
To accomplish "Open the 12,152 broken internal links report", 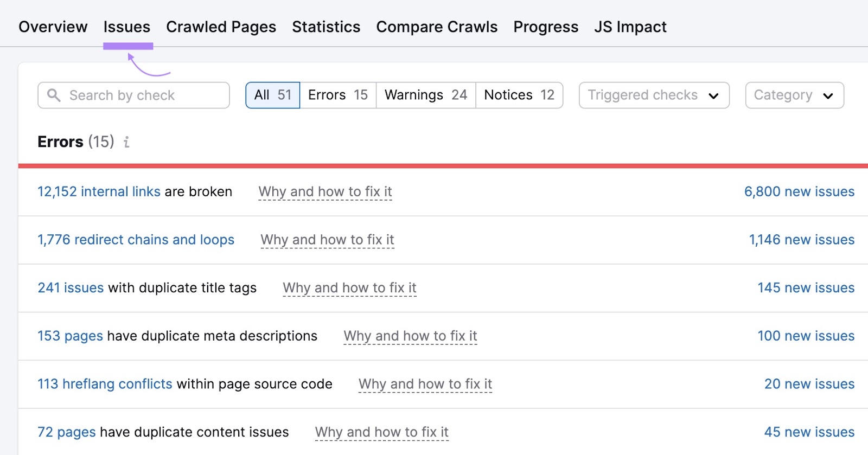I will click(98, 191).
